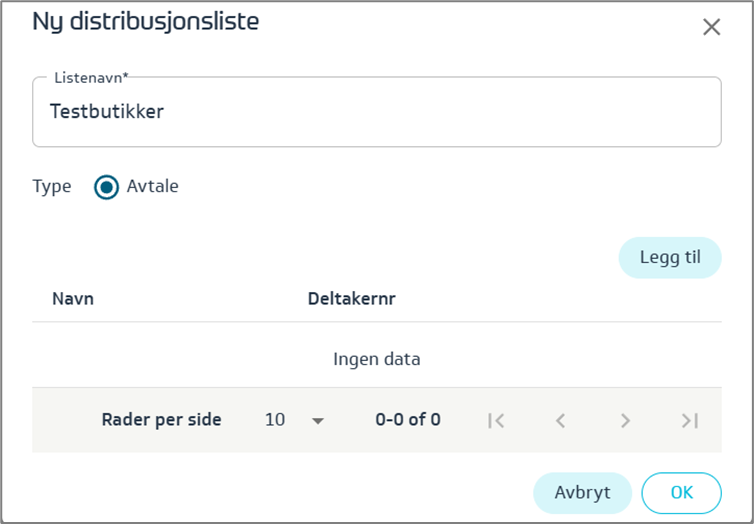Select the Avtale radio button
This screenshot has height=524, width=754.
click(107, 187)
